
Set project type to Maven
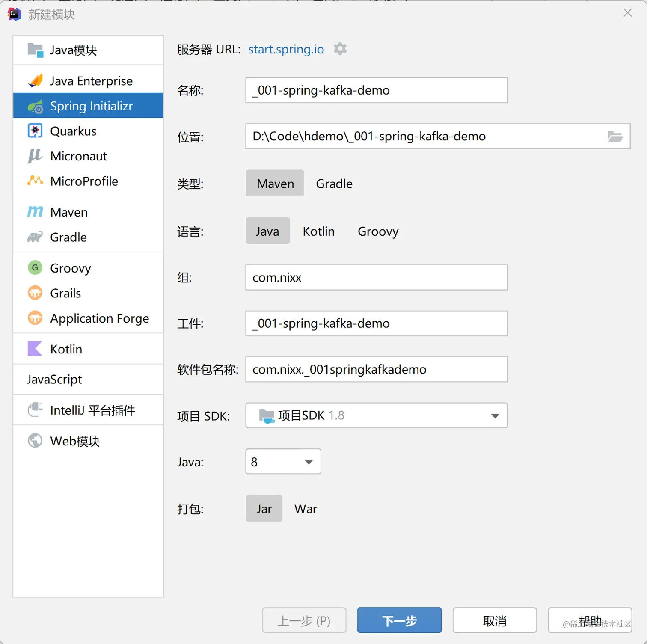click(275, 183)
